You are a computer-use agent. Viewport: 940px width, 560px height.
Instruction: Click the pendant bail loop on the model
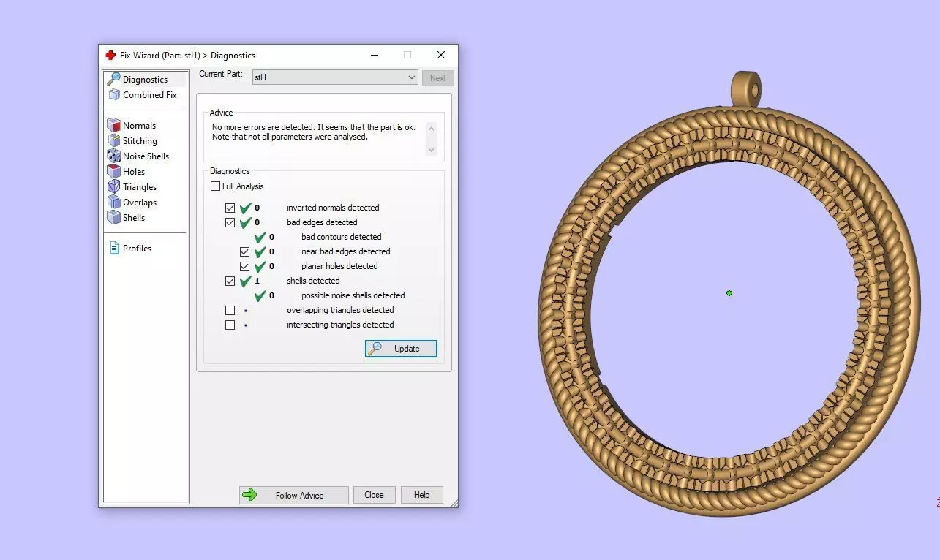coord(746,90)
